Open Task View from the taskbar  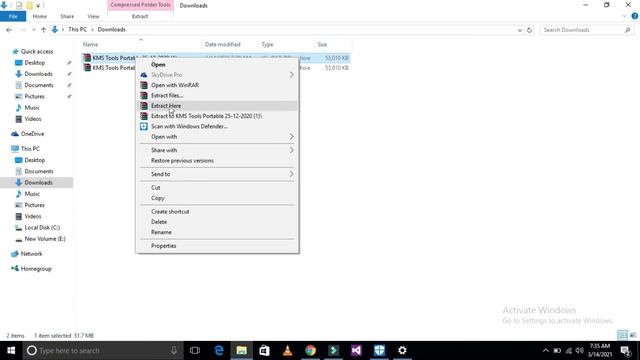click(195, 351)
